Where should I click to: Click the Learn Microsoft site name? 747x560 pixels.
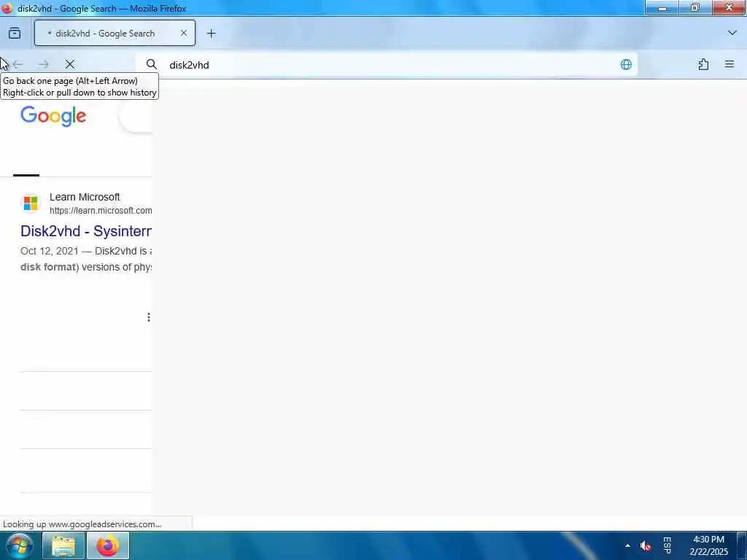tap(85, 197)
